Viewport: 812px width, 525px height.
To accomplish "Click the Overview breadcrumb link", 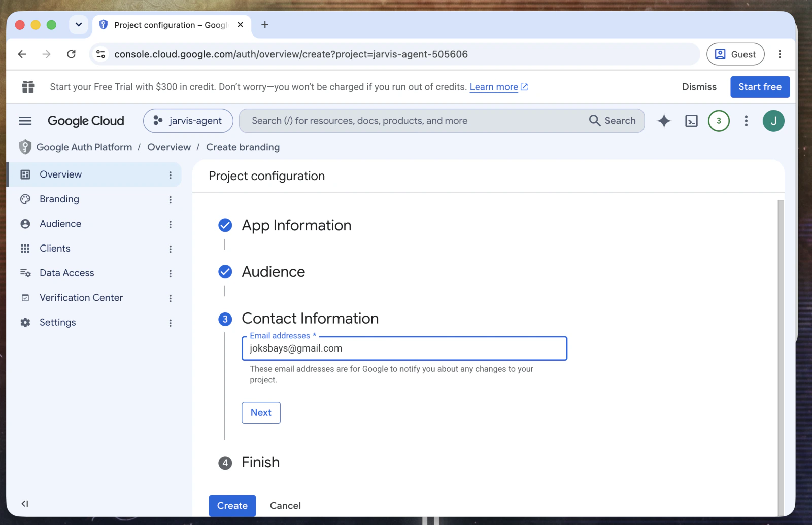I will pyautogui.click(x=169, y=147).
